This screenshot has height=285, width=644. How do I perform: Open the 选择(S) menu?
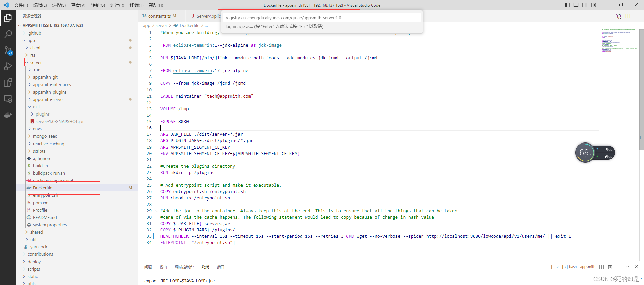pos(59,5)
